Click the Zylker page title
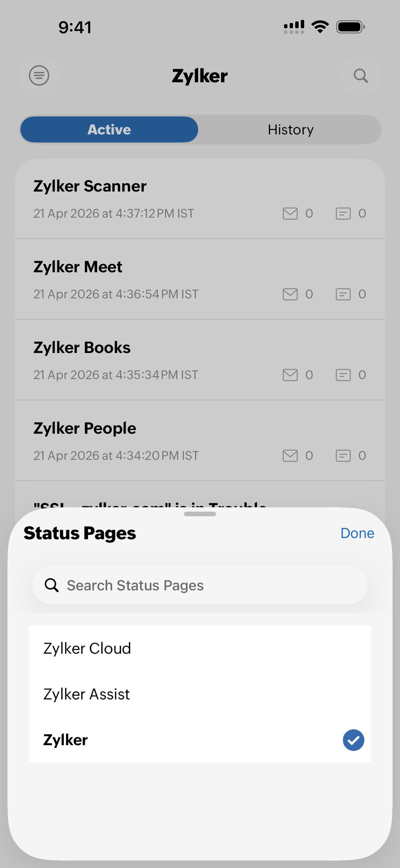Viewport: 400px width, 868px height. pos(200,76)
